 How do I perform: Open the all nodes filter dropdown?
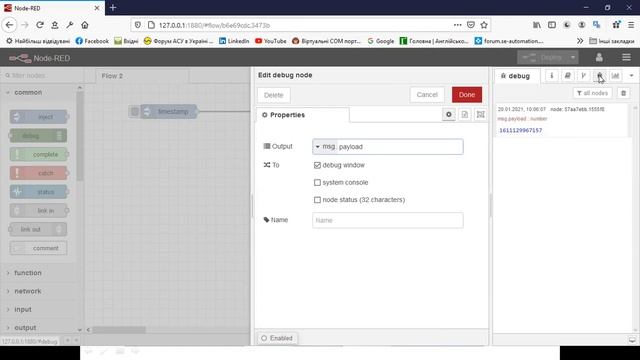593,93
